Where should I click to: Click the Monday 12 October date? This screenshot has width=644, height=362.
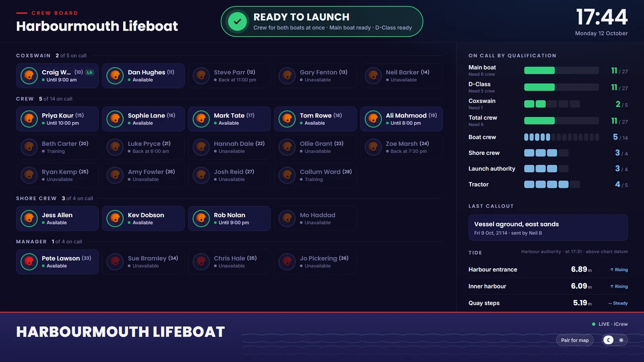(601, 33)
